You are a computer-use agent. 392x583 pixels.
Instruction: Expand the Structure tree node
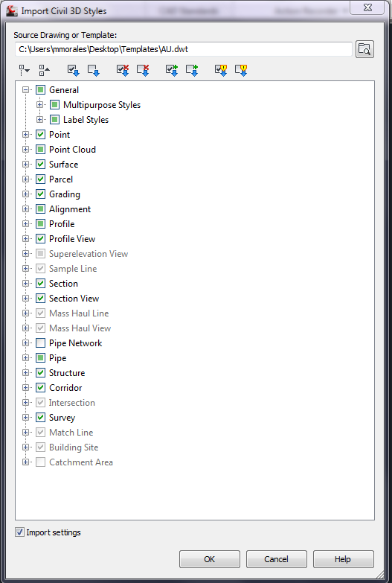(x=25, y=372)
